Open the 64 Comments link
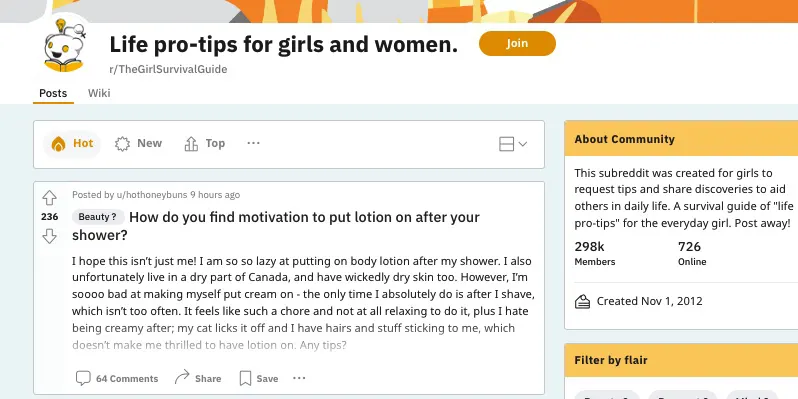This screenshot has width=798, height=399. tap(127, 379)
